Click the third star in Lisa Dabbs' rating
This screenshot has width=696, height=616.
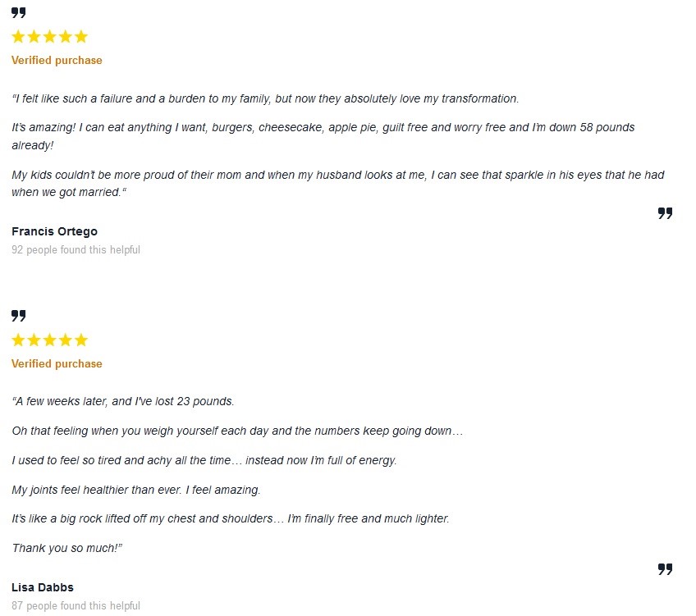pyautogui.click(x=49, y=340)
